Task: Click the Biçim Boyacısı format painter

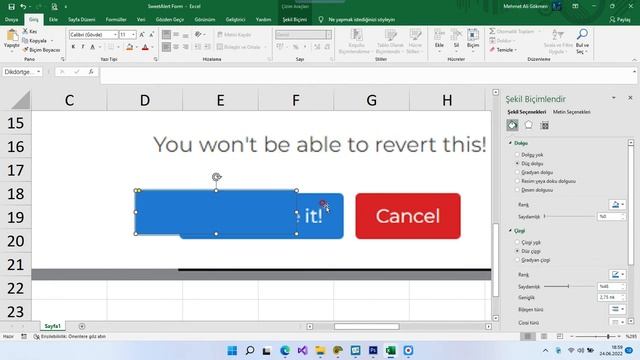Action: pyautogui.click(x=41, y=50)
